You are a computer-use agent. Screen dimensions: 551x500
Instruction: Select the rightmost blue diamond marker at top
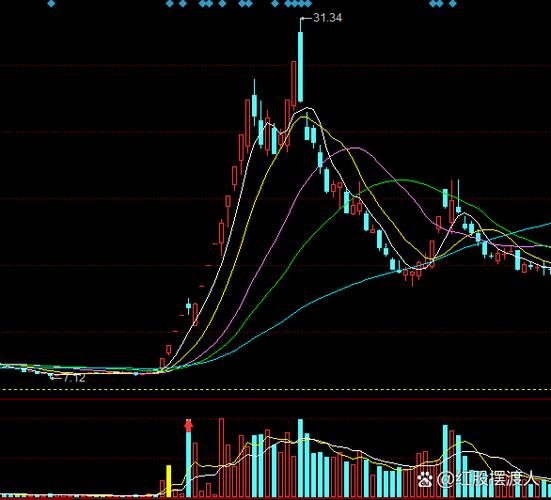point(453,4)
